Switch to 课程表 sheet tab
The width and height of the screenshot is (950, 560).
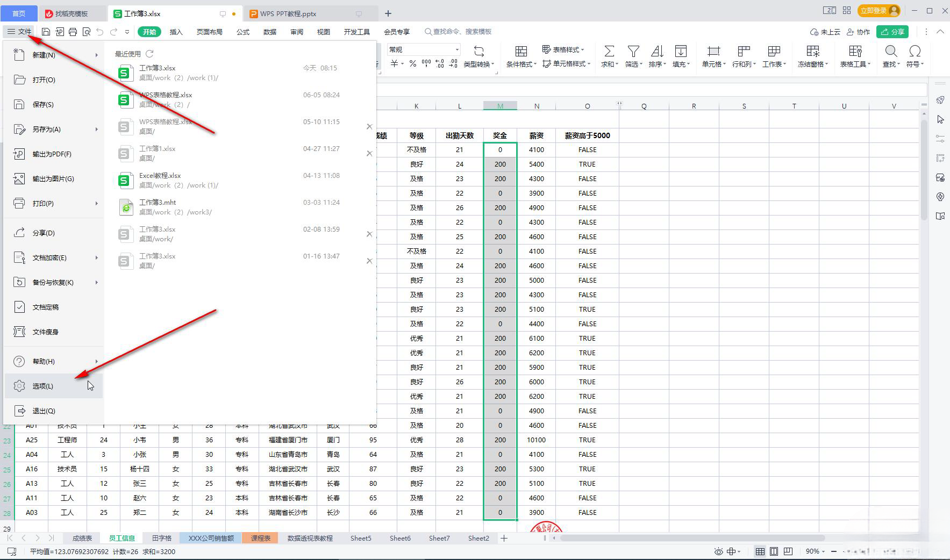point(260,538)
